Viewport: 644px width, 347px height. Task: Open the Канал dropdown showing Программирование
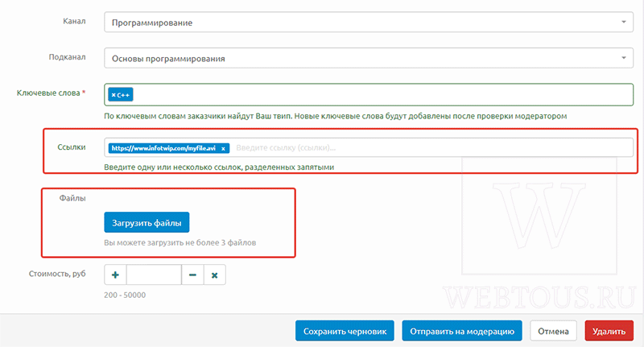pos(369,23)
